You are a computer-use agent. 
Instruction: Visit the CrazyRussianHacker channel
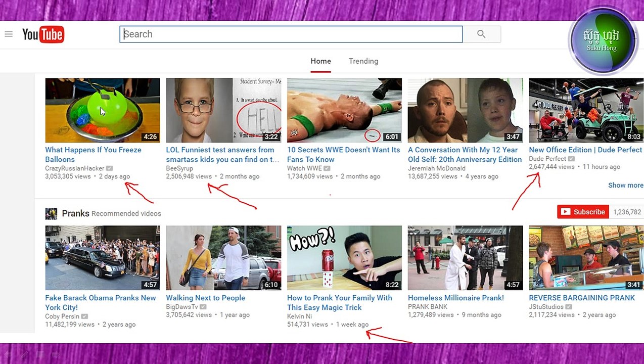pyautogui.click(x=75, y=168)
